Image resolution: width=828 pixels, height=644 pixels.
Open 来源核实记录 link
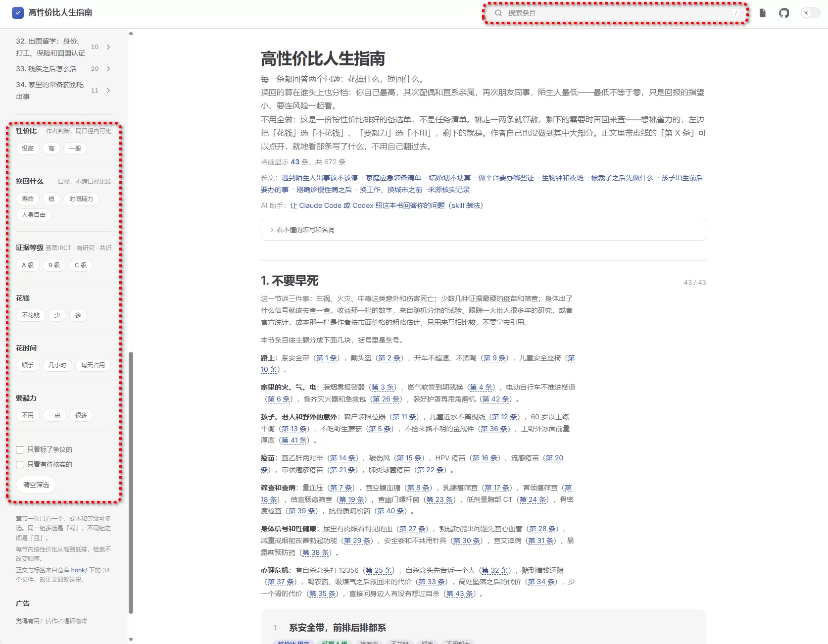click(449, 190)
